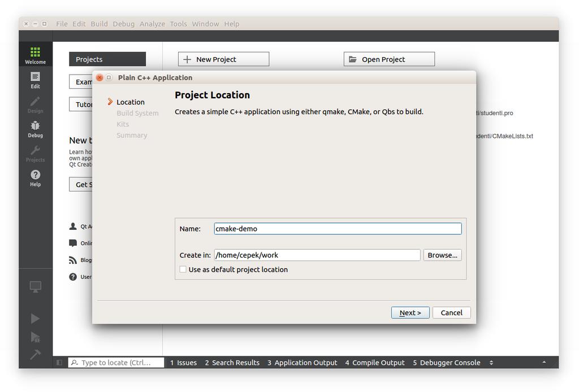Open Help mode in sidebar
579x392 pixels.
pyautogui.click(x=36, y=178)
